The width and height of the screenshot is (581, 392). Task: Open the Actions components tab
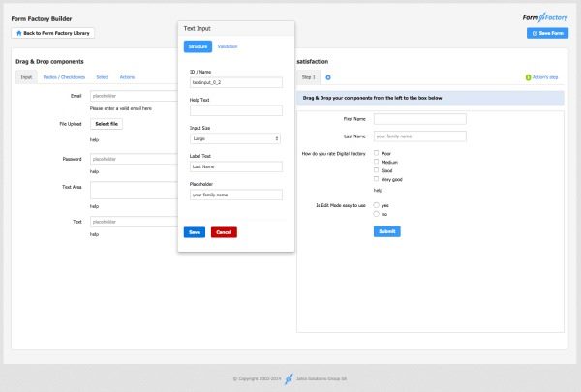127,76
